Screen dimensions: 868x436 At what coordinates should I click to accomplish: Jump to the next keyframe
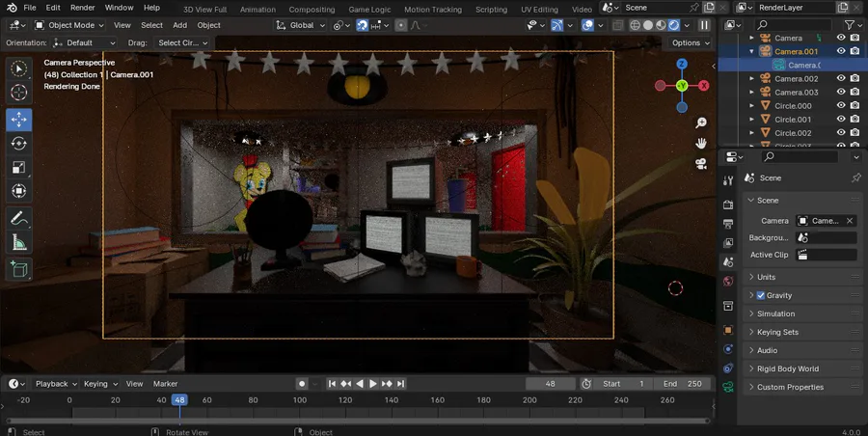click(387, 383)
